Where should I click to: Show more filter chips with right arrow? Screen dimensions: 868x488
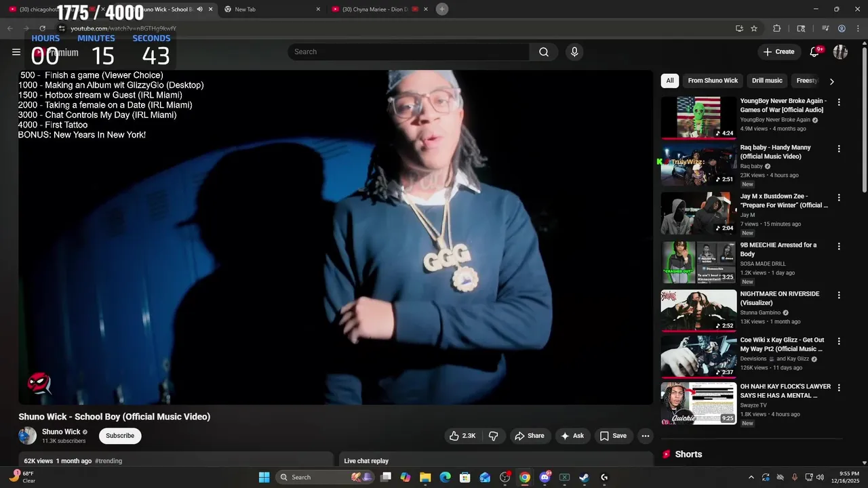(831, 81)
